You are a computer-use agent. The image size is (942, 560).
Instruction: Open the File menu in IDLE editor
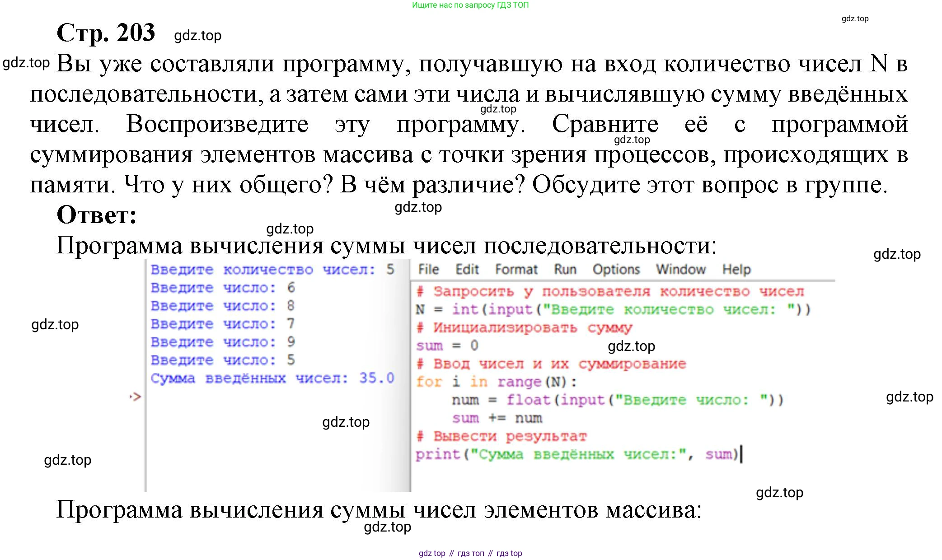[x=428, y=270]
